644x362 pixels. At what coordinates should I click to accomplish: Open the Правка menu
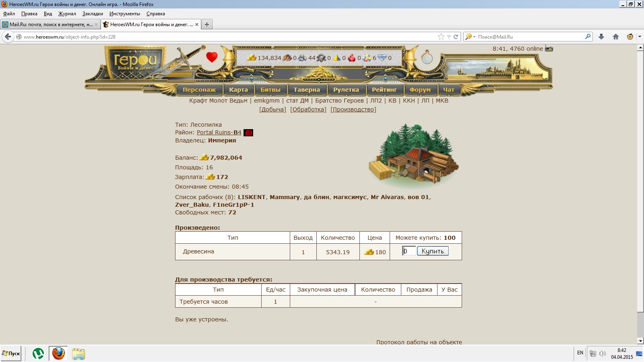coord(29,14)
